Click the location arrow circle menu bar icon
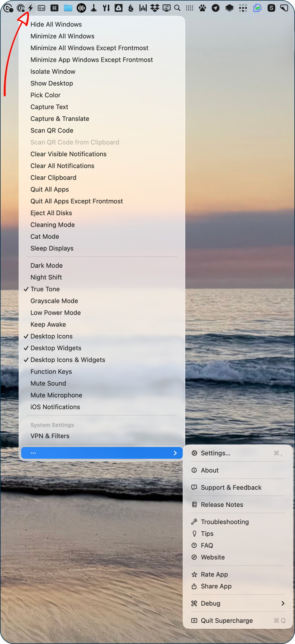This screenshot has height=644, width=295. 216,8
